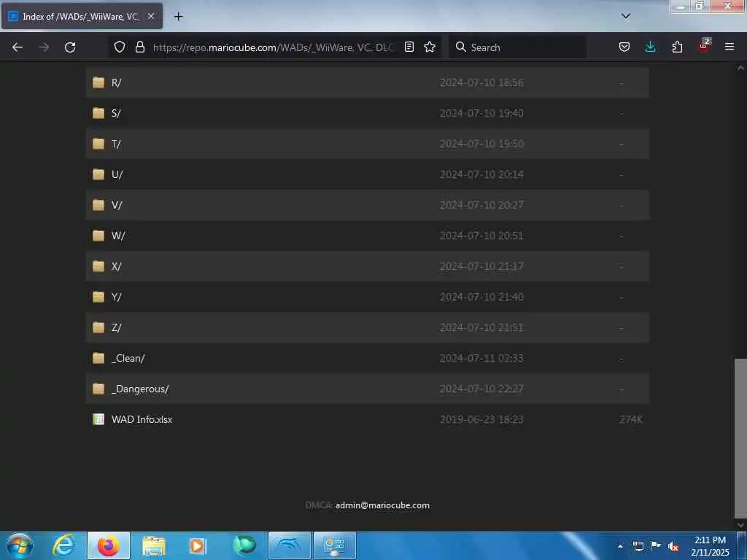747x560 pixels.
Task: Select the Index of /WADs/ tab
Action: point(82,16)
